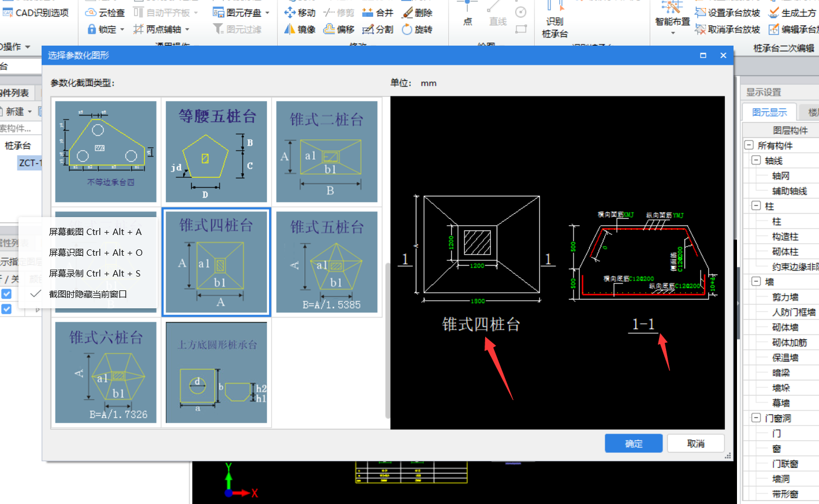
Task: Uncheck the second layer row checkbox
Action: [x=6, y=309]
